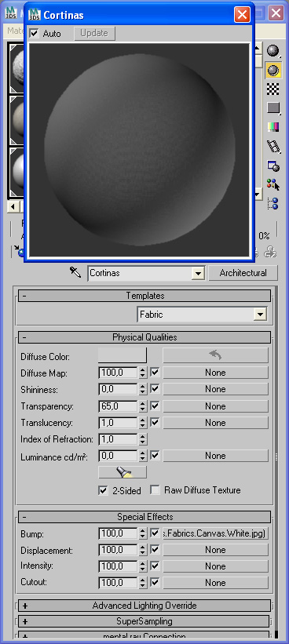This screenshot has width=289, height=644.
Task: Click the Diffuse Color swatch
Action: (123, 355)
